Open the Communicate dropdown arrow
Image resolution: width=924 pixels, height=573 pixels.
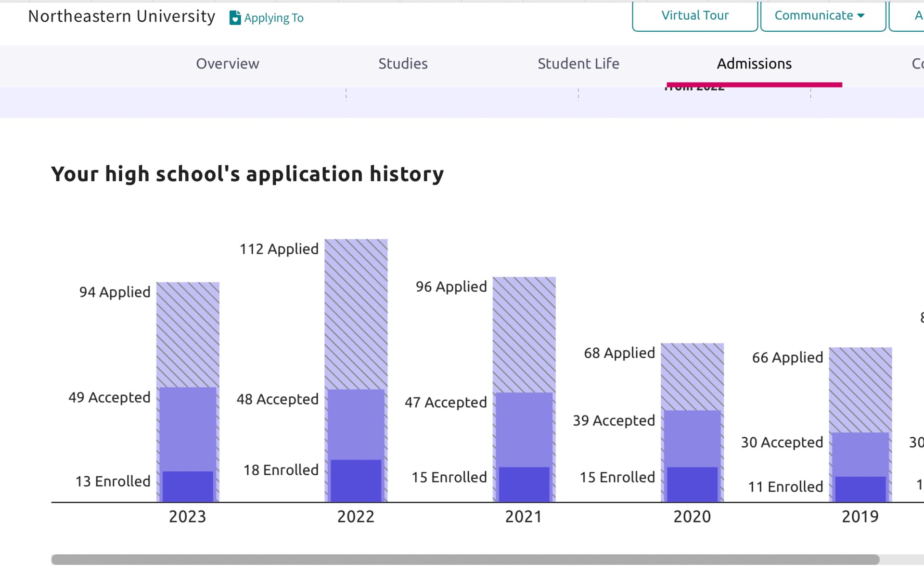[861, 16]
